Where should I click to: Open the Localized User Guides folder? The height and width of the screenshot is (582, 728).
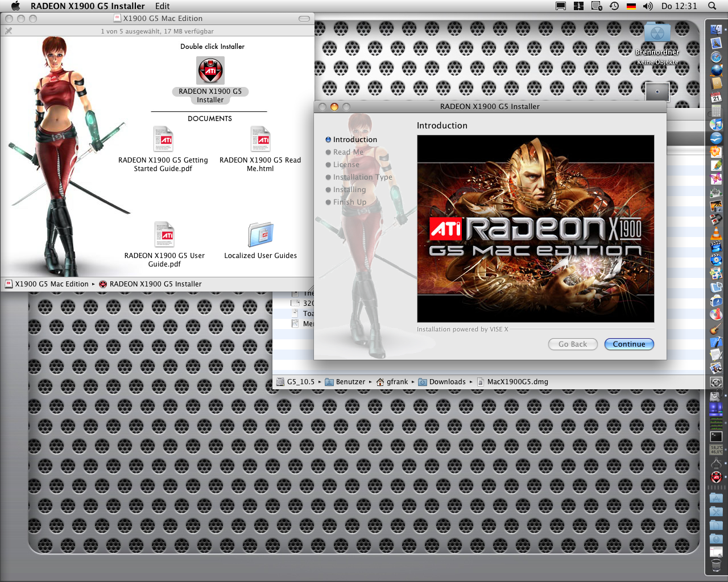(x=260, y=235)
